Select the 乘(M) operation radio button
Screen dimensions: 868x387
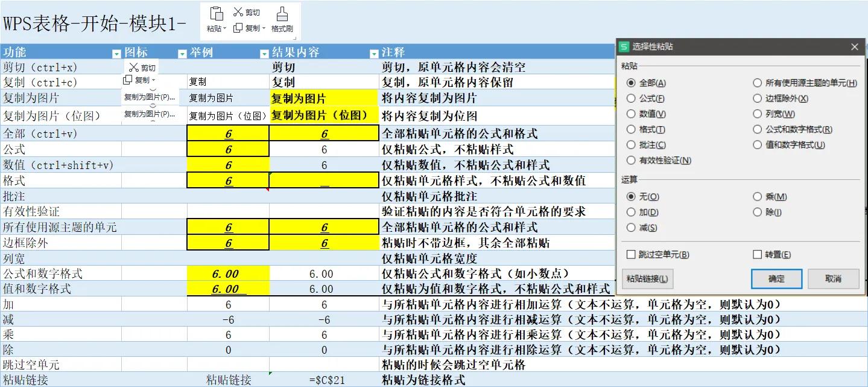(x=758, y=197)
